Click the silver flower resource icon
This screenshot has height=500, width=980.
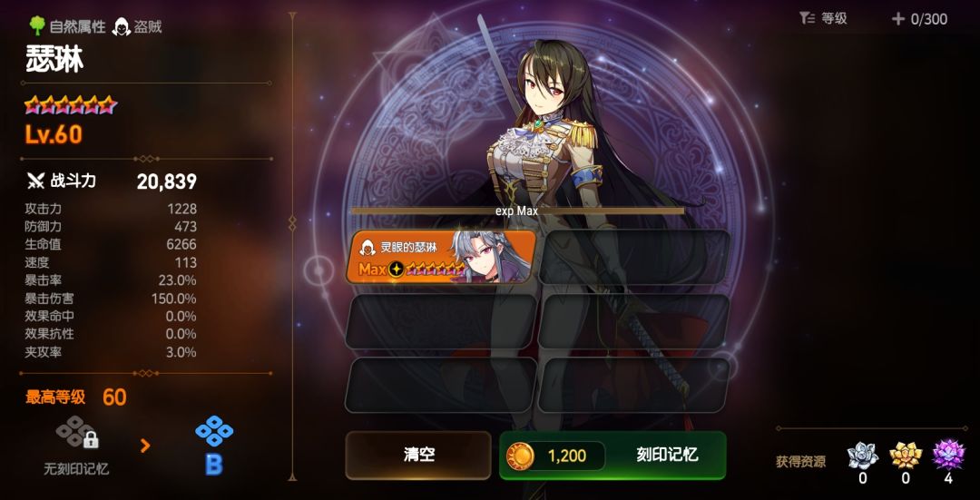point(863,455)
